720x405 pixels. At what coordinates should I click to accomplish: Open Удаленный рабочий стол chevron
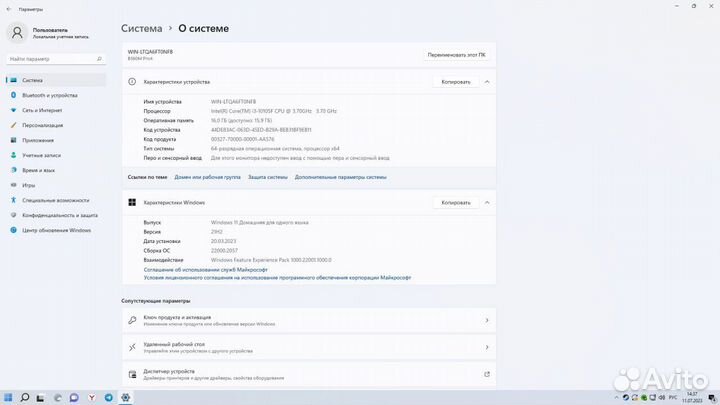coord(487,347)
